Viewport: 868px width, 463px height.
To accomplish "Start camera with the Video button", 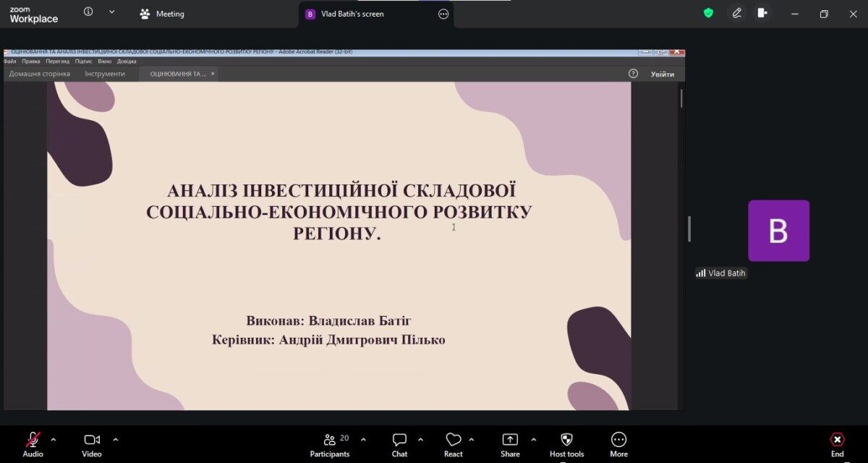I will click(x=92, y=444).
